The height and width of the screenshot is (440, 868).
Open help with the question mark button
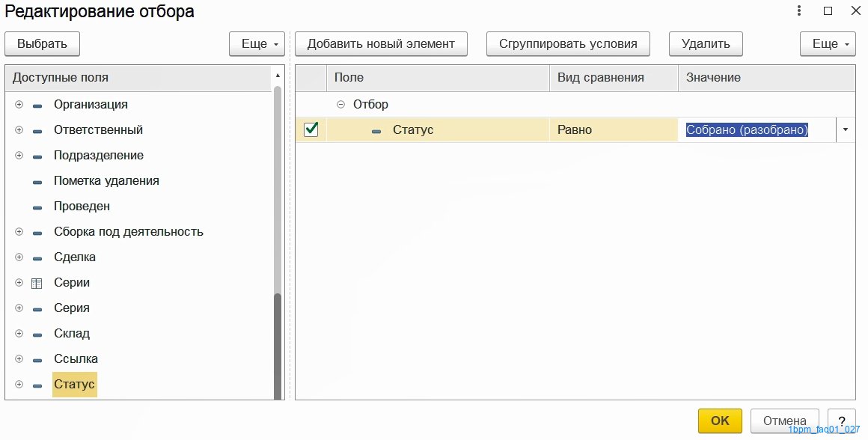point(841,421)
